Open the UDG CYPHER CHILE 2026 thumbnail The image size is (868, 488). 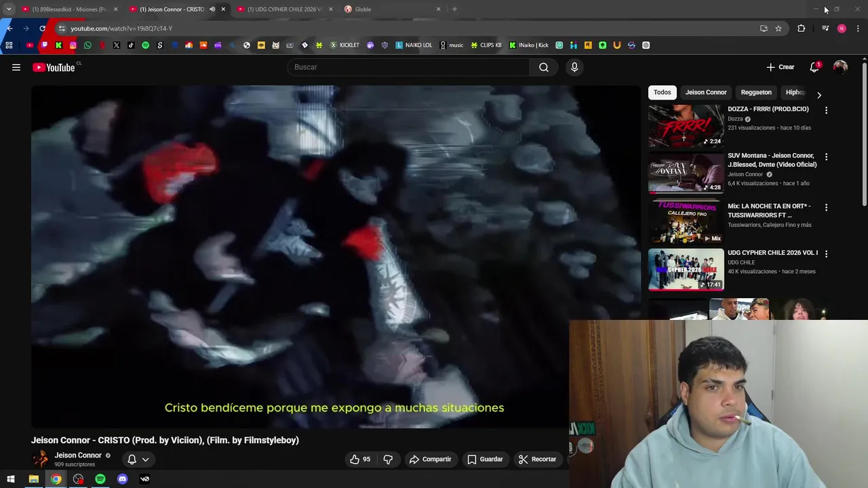point(686,270)
